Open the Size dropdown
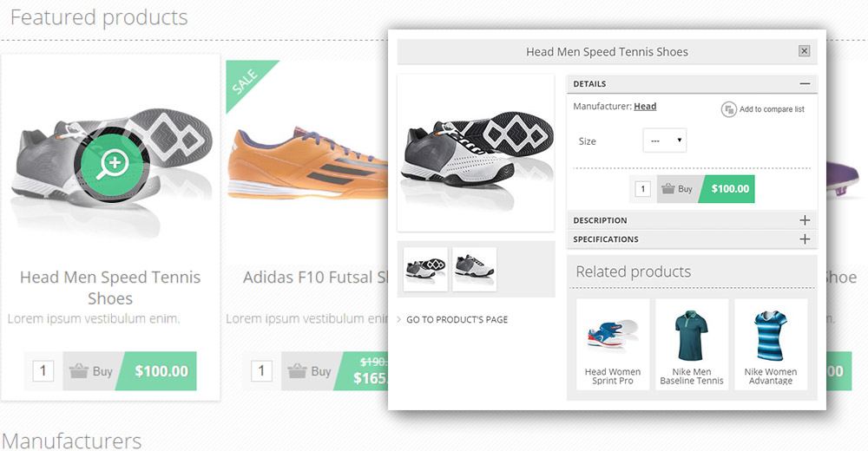Screen dimensions: 868x451 pyautogui.click(x=664, y=141)
